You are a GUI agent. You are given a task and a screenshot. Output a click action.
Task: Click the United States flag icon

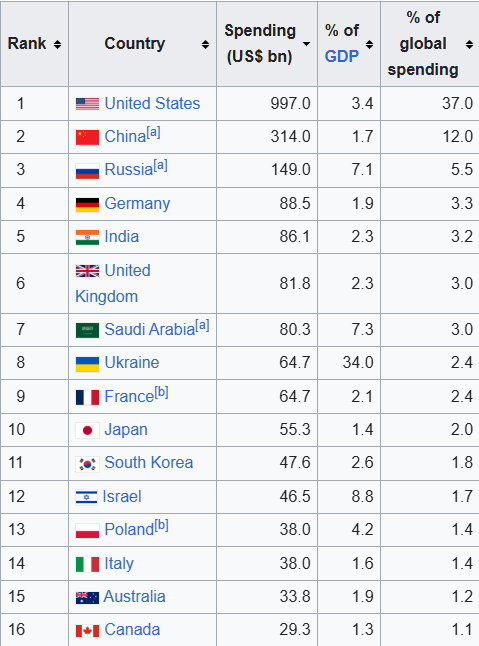pos(87,104)
